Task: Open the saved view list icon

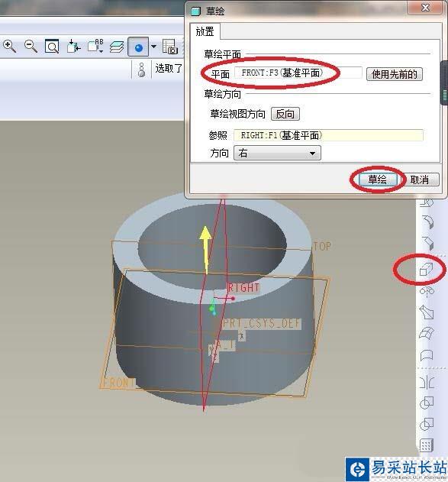Action: [95, 47]
